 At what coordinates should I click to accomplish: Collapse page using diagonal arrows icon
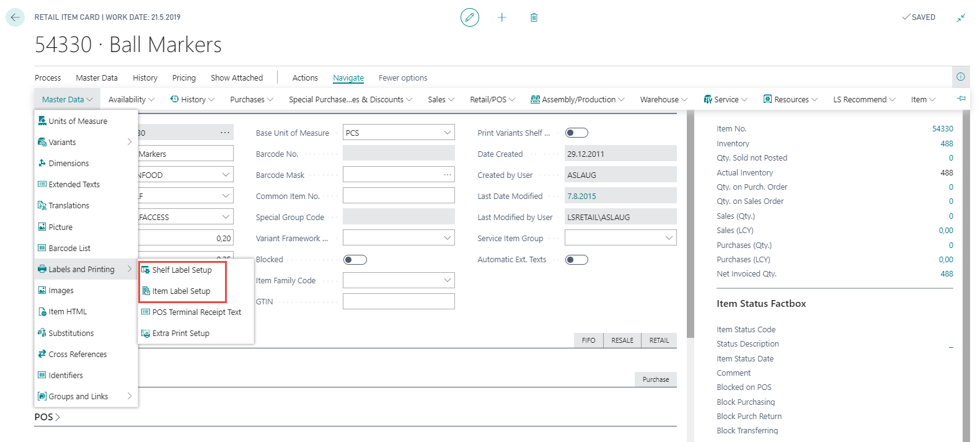click(961, 18)
